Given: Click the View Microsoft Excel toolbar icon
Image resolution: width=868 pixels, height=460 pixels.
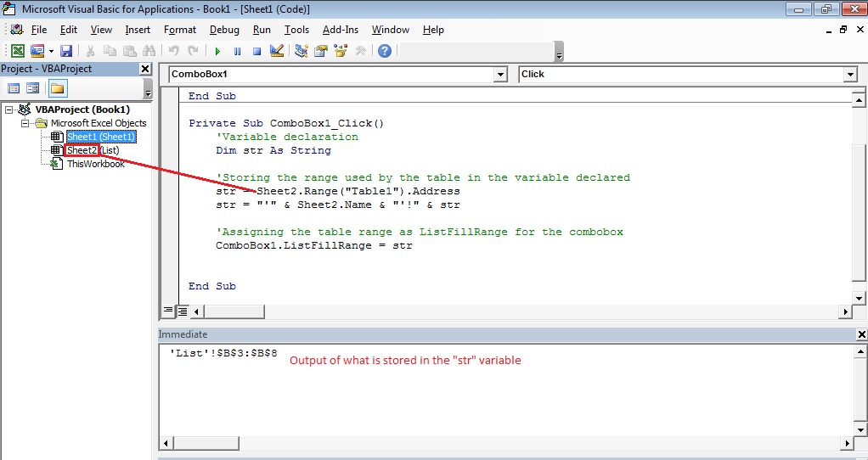Looking at the screenshot, I should [x=18, y=51].
